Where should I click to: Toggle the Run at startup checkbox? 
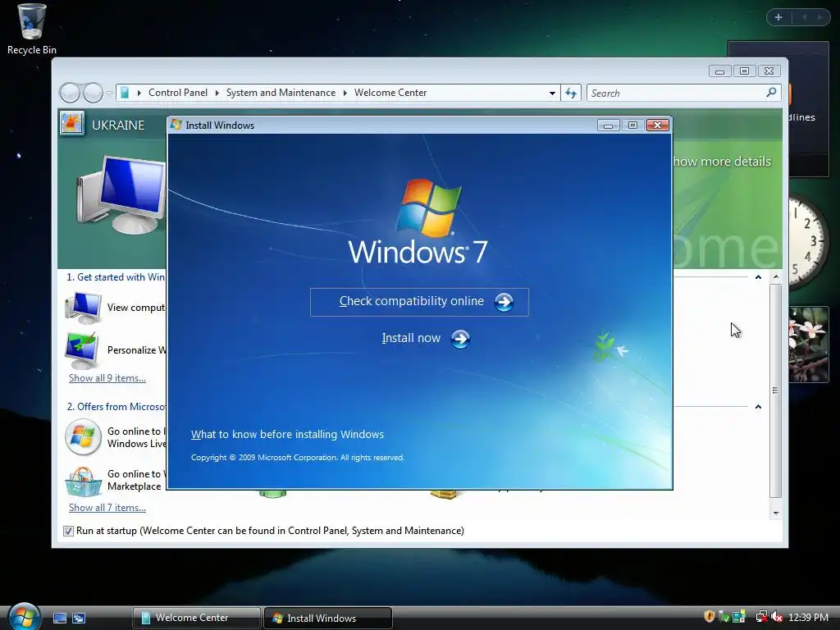click(68, 531)
